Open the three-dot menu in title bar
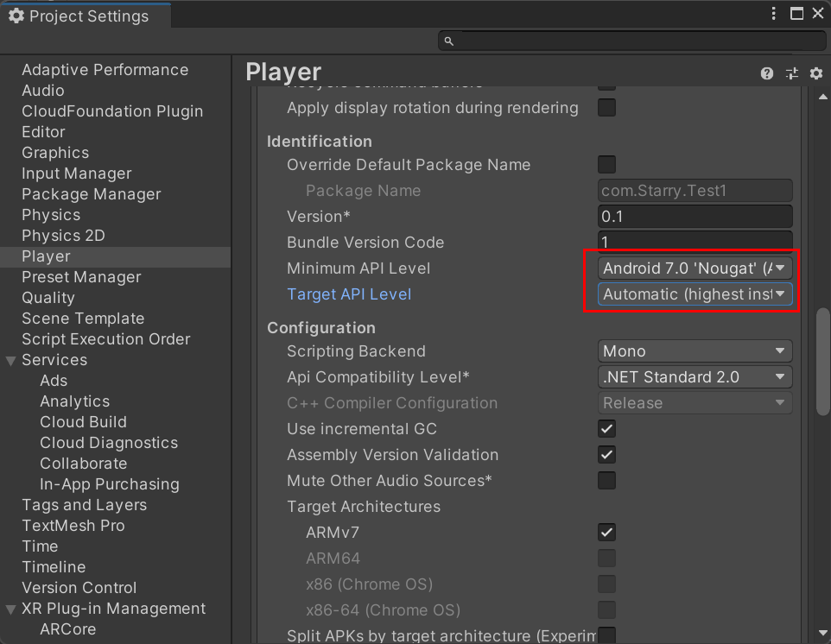The width and height of the screenshot is (831, 644). [x=773, y=12]
